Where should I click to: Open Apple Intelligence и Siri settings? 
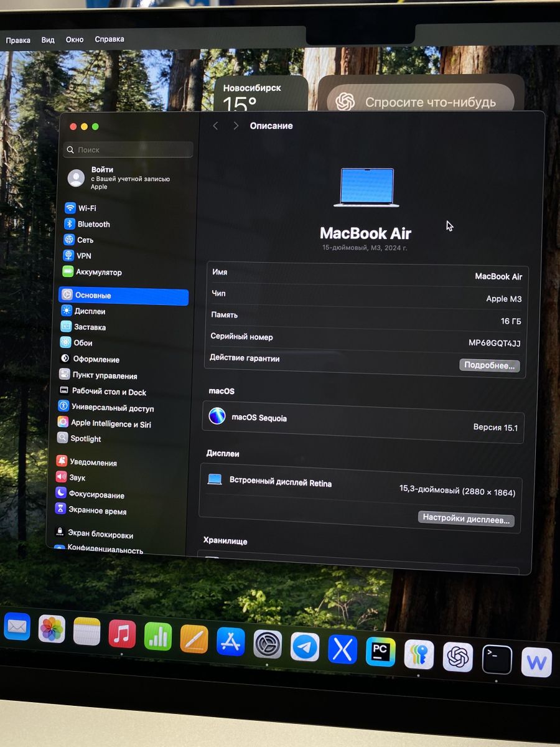[x=105, y=423]
